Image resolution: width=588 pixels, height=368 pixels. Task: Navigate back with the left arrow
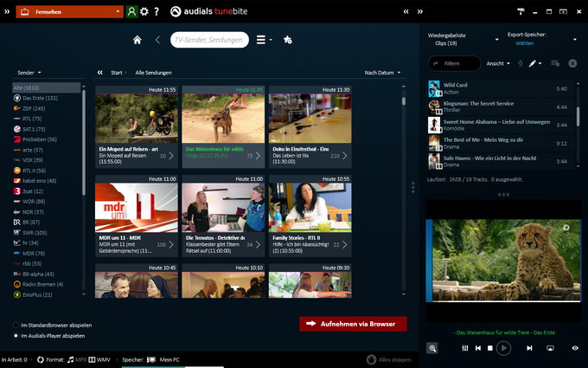[x=157, y=40]
